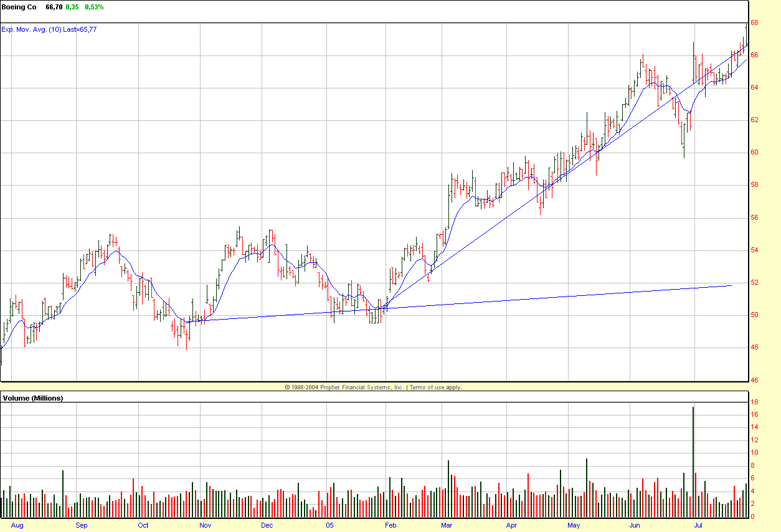
Task: Select the Aug label on the time axis
Action: pyautogui.click(x=17, y=525)
